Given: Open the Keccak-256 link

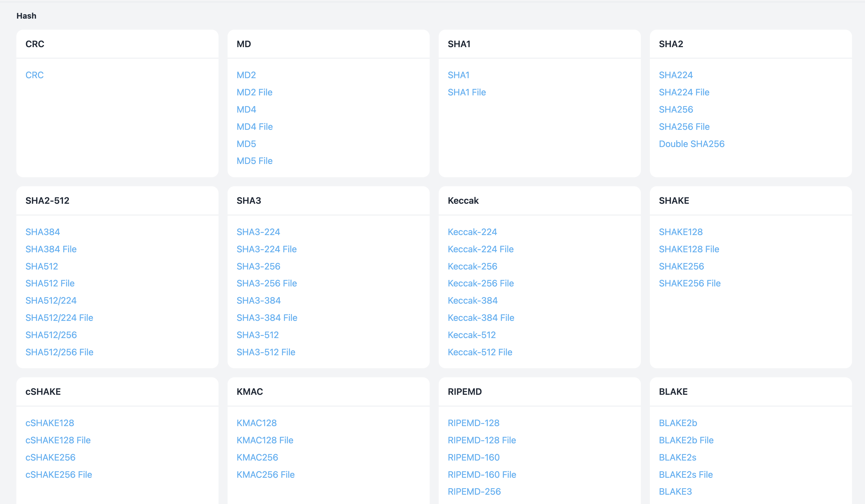Looking at the screenshot, I should [472, 266].
